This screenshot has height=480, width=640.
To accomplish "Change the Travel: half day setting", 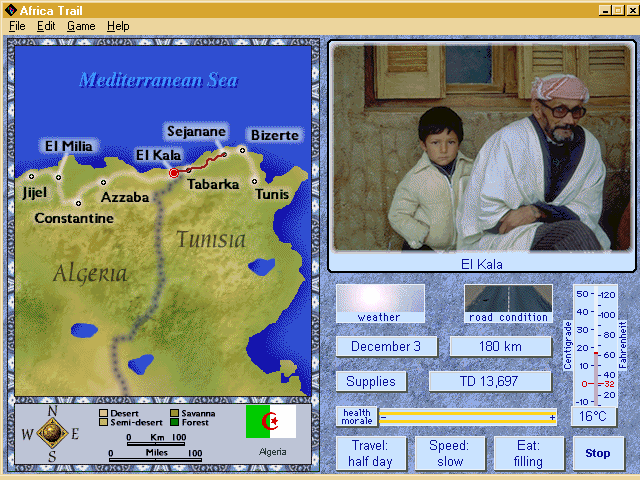I will pyautogui.click(x=370, y=453).
